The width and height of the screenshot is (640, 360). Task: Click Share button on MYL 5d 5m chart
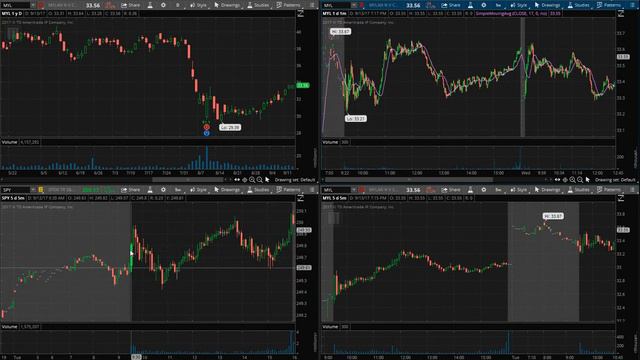coord(451,190)
